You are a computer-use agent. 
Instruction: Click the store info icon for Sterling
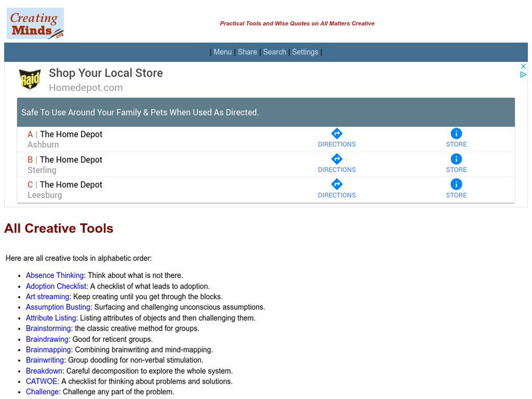[x=456, y=159]
